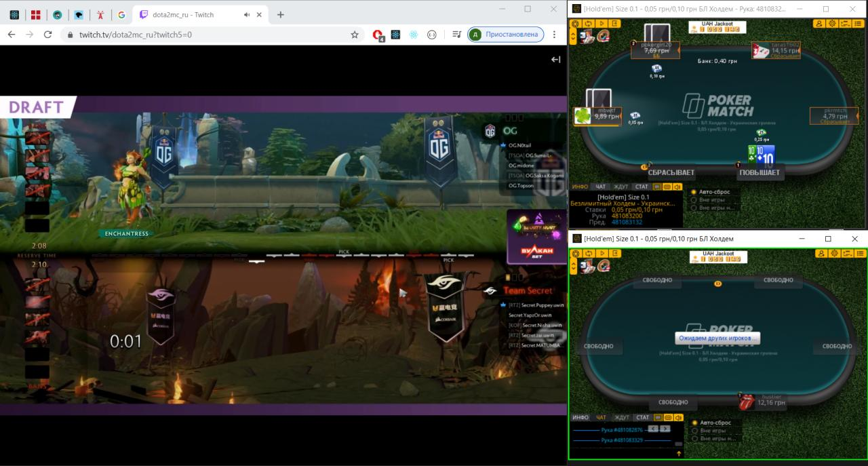
Task: Open the Chrome media control icon
Action: click(x=457, y=34)
